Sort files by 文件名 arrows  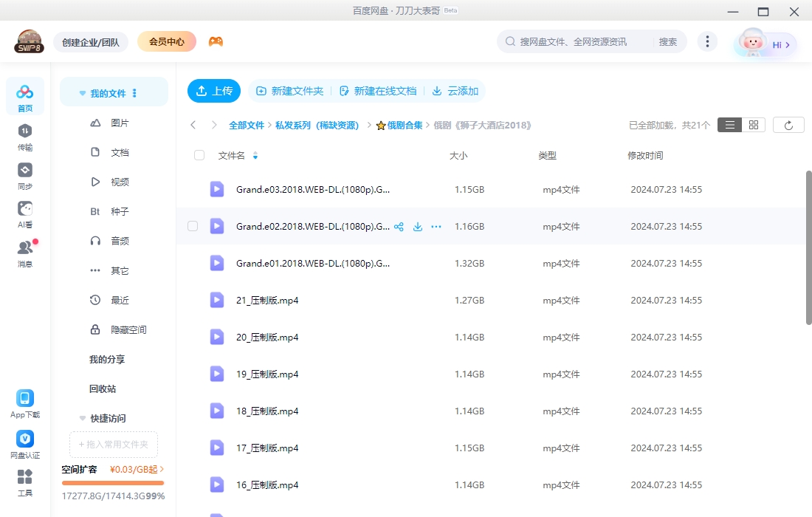pyautogui.click(x=255, y=156)
